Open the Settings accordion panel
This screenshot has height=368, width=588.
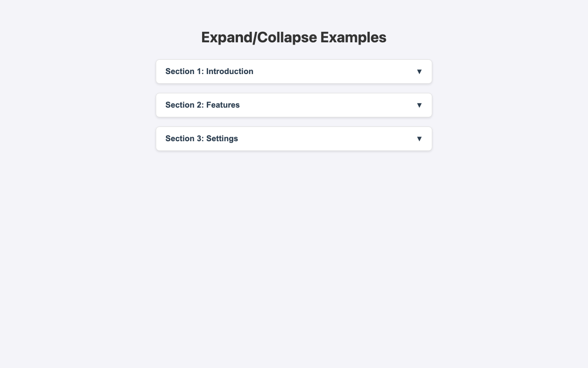coord(294,138)
